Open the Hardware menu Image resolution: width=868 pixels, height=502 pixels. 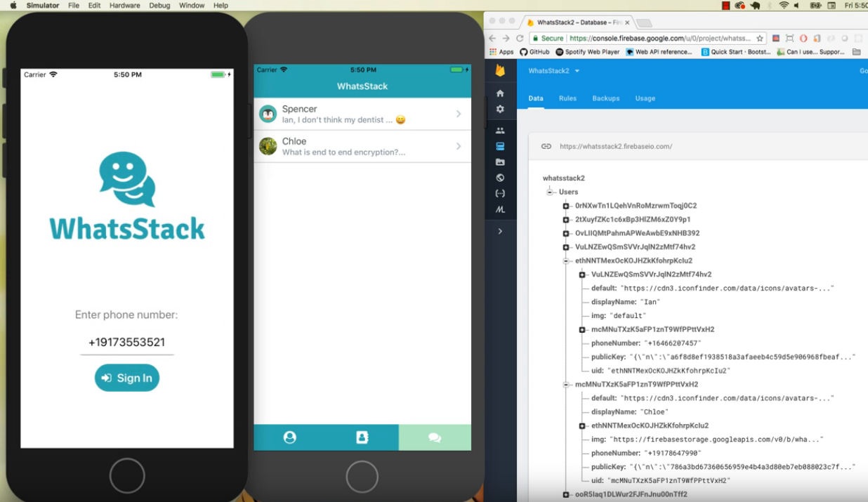[x=125, y=6]
